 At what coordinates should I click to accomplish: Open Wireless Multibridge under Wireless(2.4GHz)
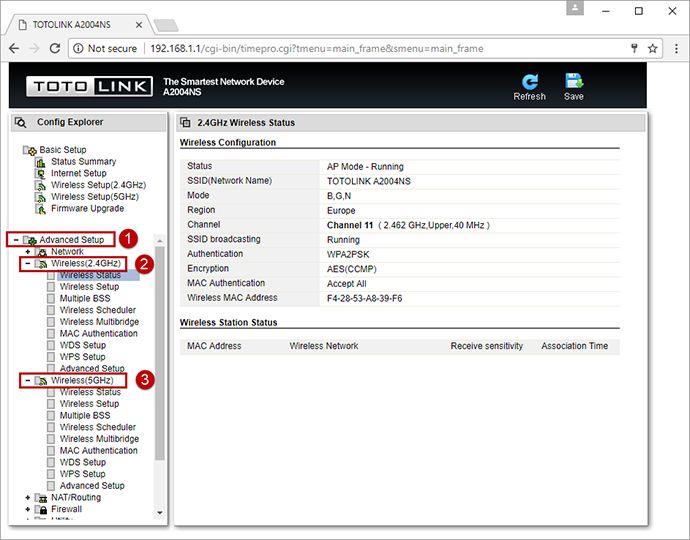(x=99, y=322)
